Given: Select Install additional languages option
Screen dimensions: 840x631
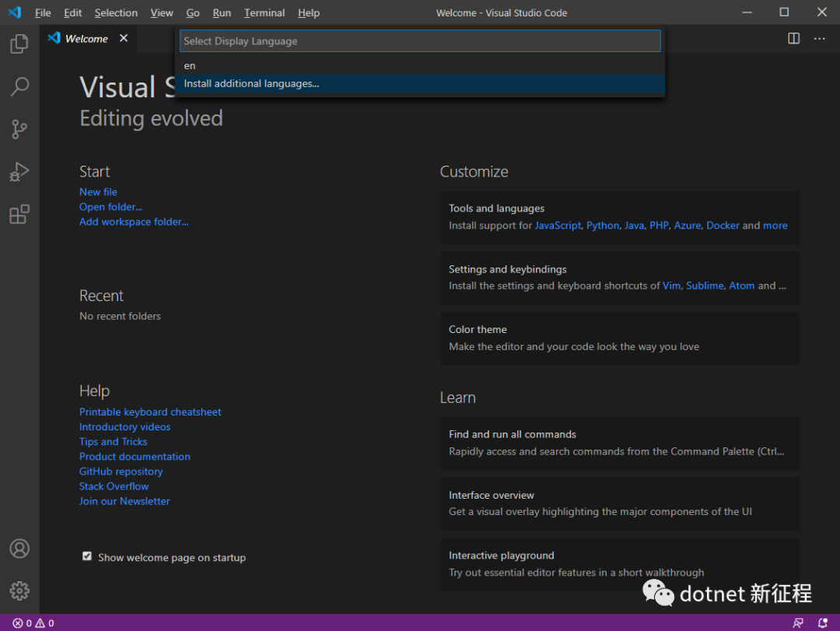Looking at the screenshot, I should tap(420, 83).
